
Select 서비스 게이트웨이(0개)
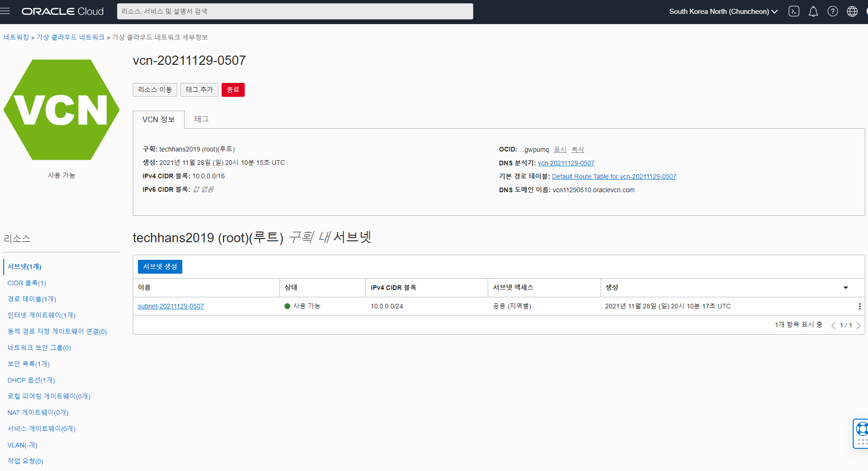[42, 429]
